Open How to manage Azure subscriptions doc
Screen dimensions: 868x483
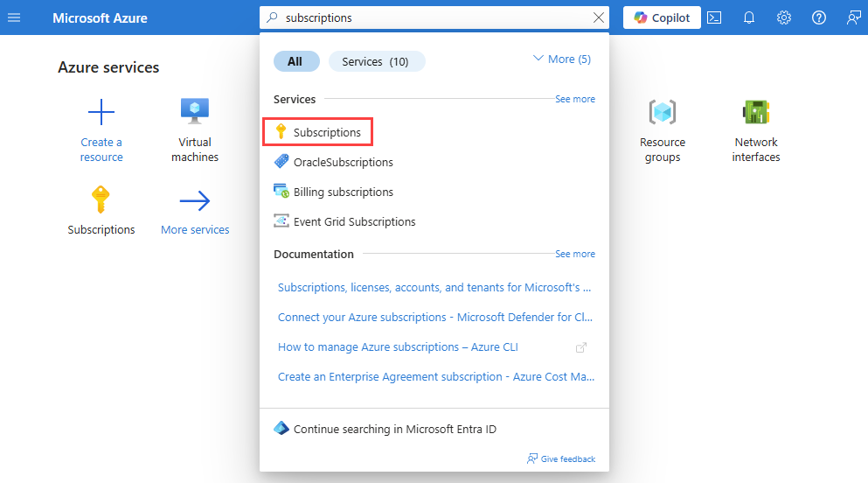(398, 346)
